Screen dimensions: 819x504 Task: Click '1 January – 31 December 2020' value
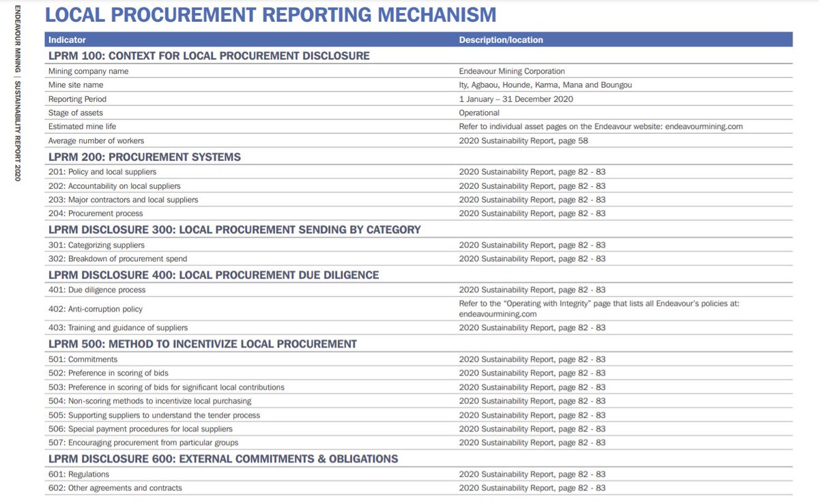click(516, 99)
